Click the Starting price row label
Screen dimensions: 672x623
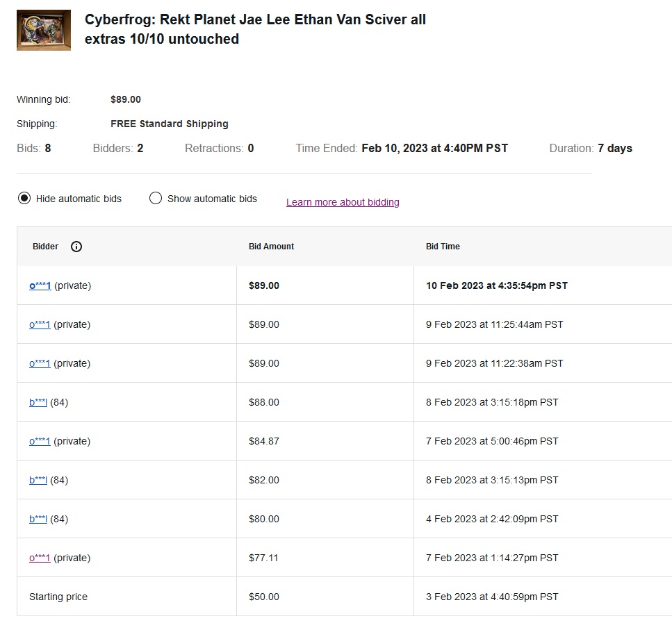(58, 597)
